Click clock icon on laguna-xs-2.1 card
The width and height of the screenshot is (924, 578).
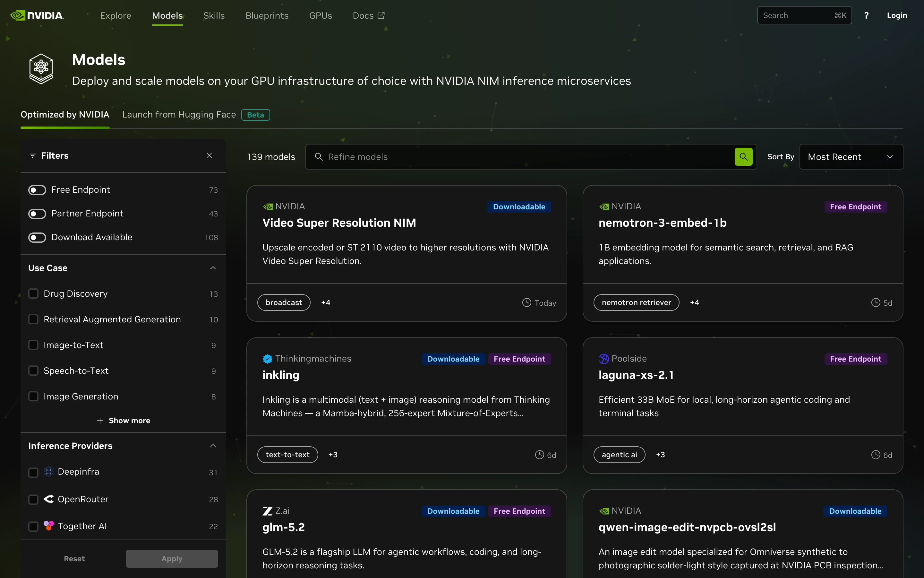click(x=876, y=454)
